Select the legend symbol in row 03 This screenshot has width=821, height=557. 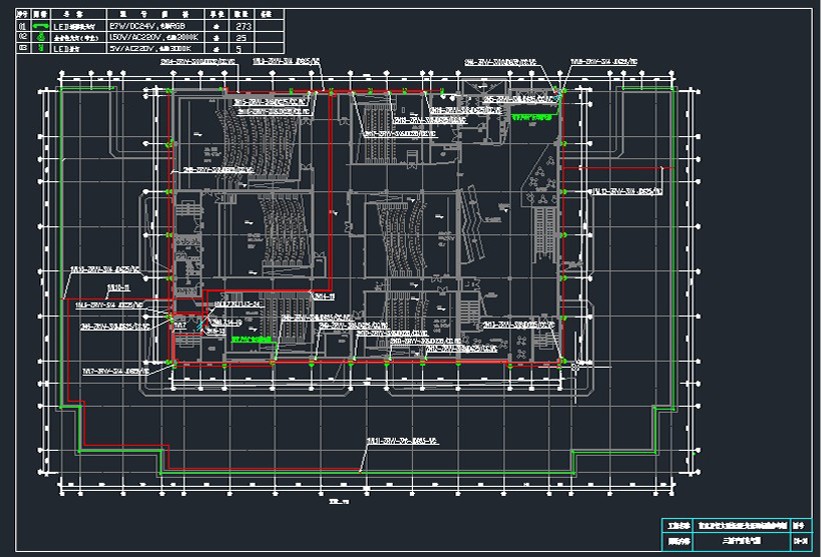[x=41, y=47]
